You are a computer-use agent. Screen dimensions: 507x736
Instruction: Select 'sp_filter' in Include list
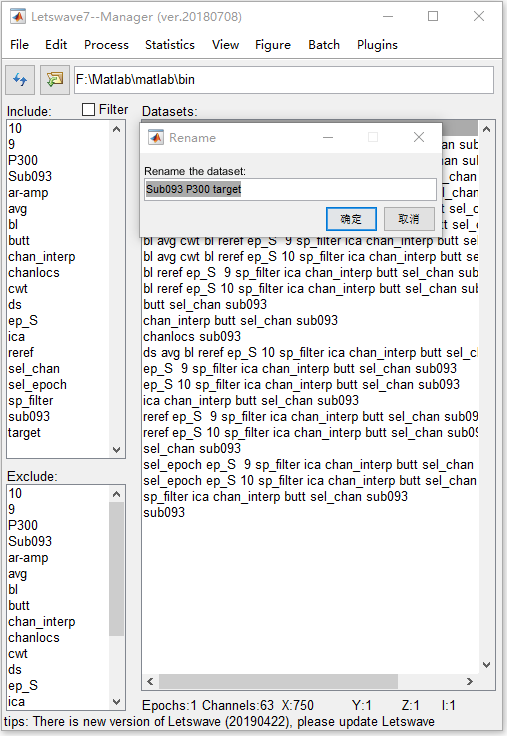coord(31,400)
